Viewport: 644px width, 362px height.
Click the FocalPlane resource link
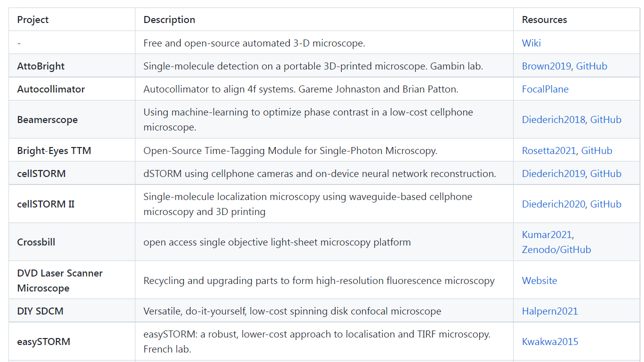pos(545,89)
